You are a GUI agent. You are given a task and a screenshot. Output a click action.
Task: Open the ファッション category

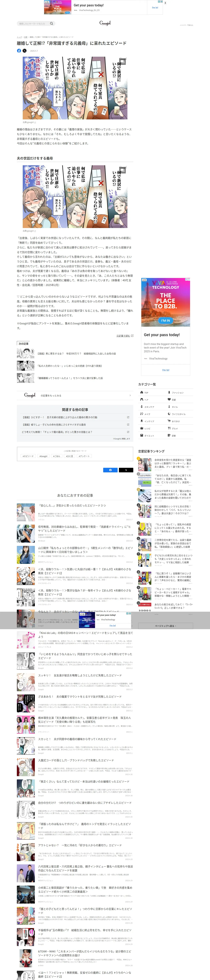(x=180, y=392)
